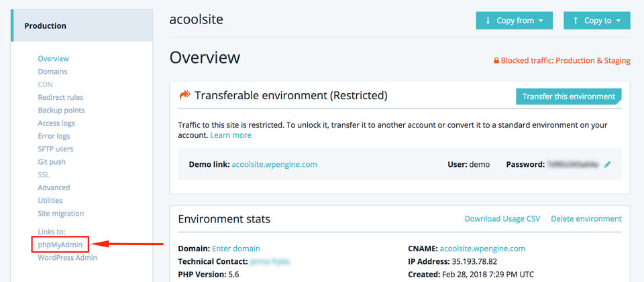Click Delete environment link
This screenshot has height=282, width=644.
point(586,219)
